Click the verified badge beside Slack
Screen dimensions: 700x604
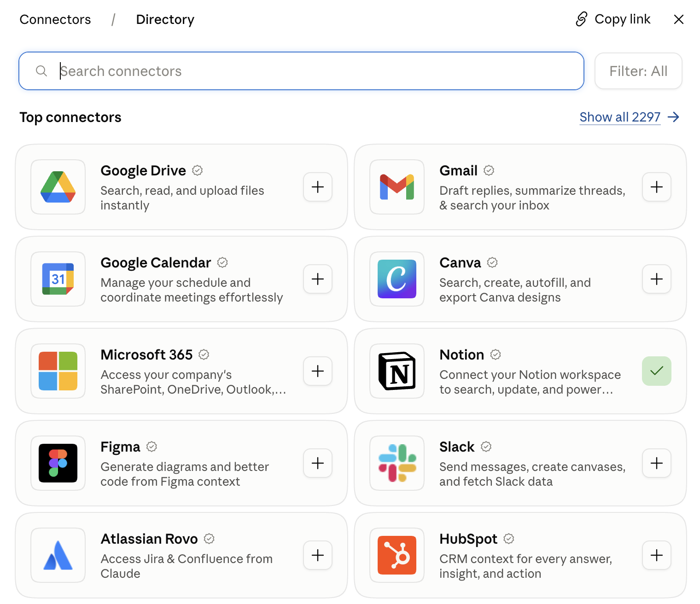pos(486,447)
